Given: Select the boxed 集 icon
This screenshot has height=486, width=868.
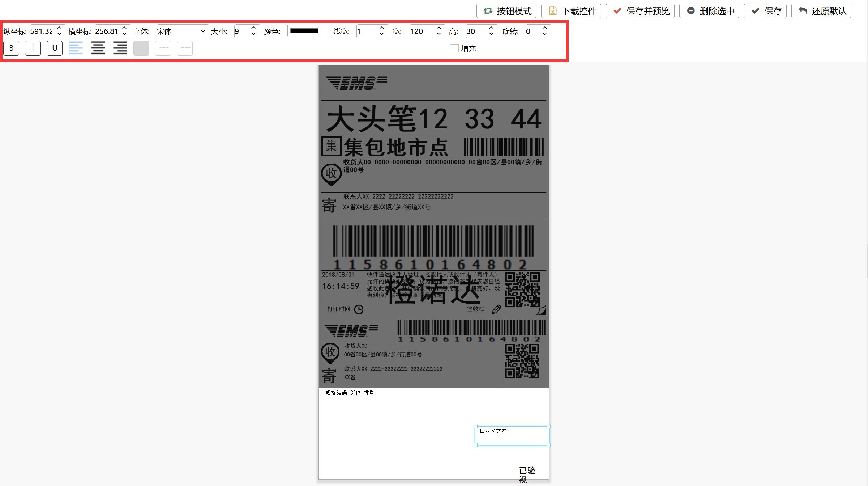Looking at the screenshot, I should click(x=331, y=146).
